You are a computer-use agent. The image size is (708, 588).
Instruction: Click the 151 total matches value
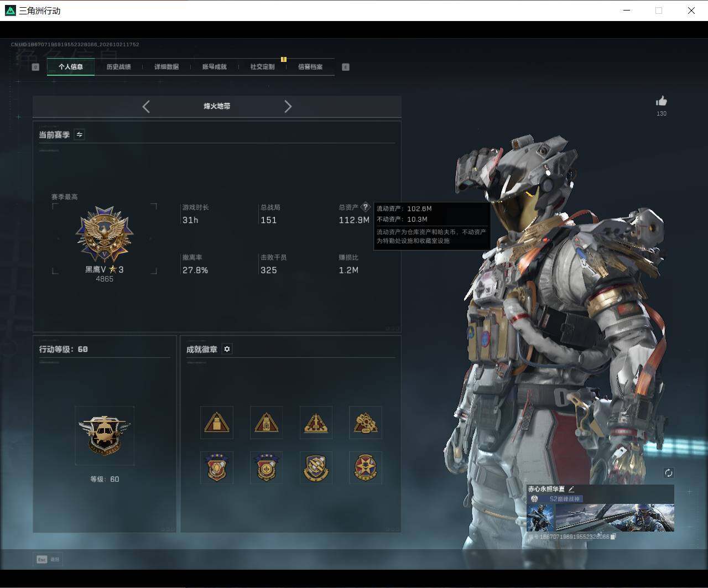coord(269,220)
